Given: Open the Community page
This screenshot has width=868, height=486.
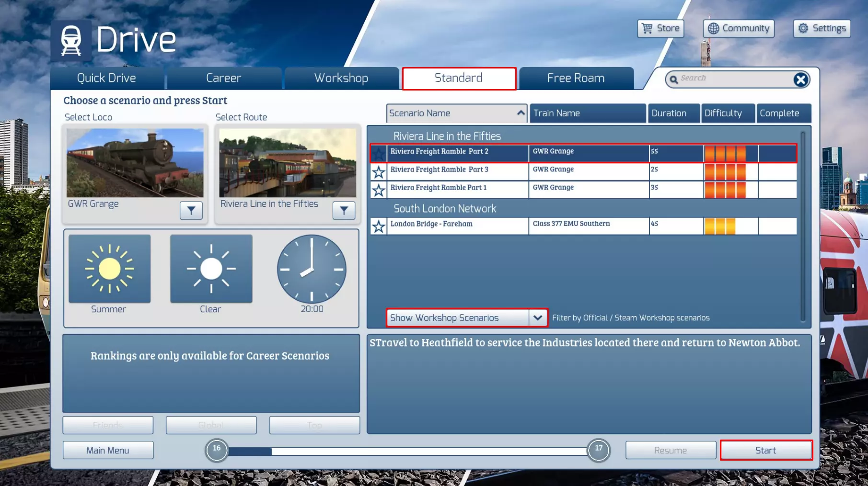Looking at the screenshot, I should 739,28.
